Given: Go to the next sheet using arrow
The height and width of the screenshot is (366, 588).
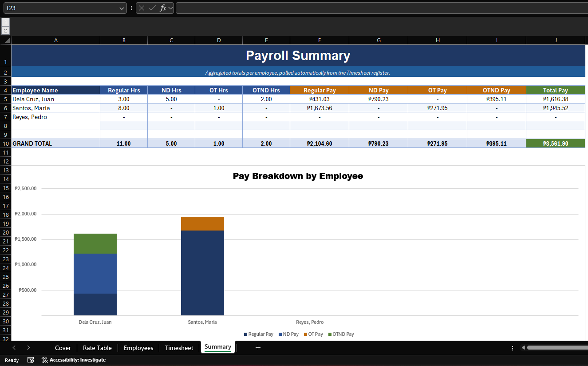Looking at the screenshot, I should pyautogui.click(x=28, y=348).
